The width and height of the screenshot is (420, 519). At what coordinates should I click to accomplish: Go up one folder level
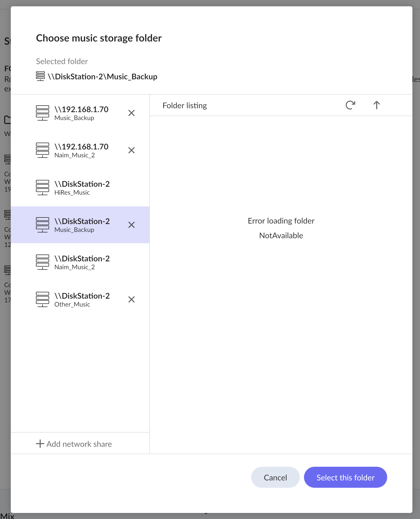(x=376, y=105)
